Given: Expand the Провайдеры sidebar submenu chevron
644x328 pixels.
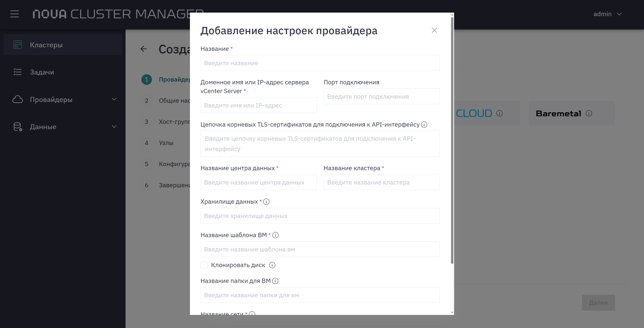Looking at the screenshot, I should 114,99.
